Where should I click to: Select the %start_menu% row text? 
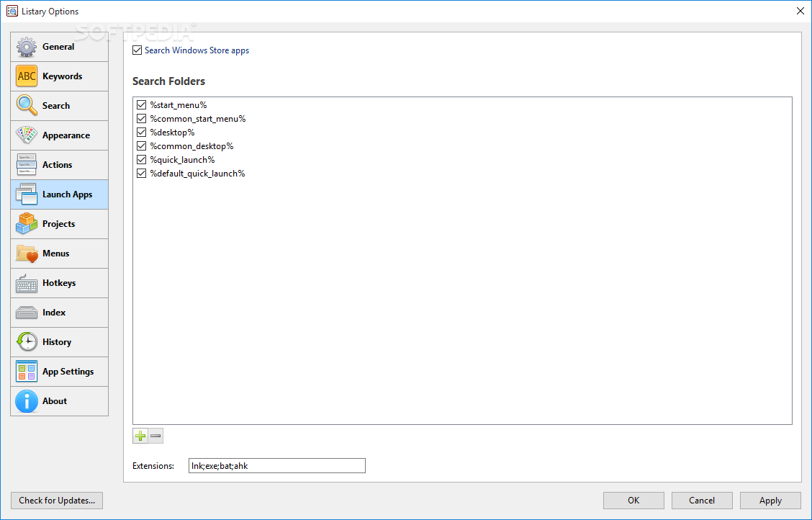tap(178, 105)
